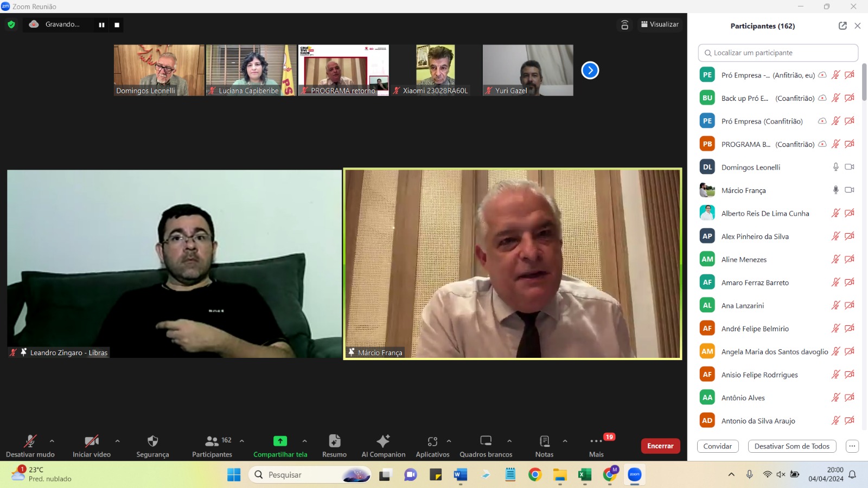Click the participant search field
This screenshot has width=868, height=488.
(x=778, y=53)
